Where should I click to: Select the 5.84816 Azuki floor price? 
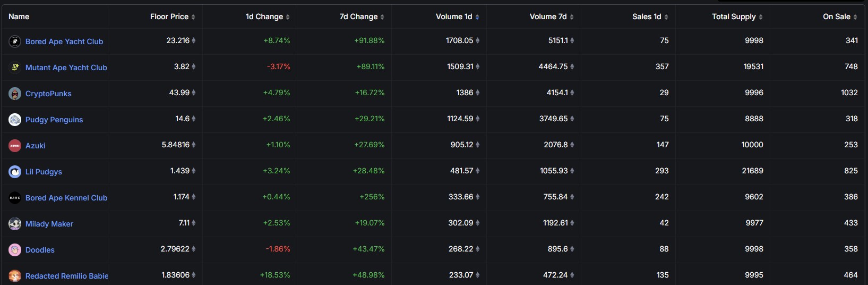tap(176, 145)
